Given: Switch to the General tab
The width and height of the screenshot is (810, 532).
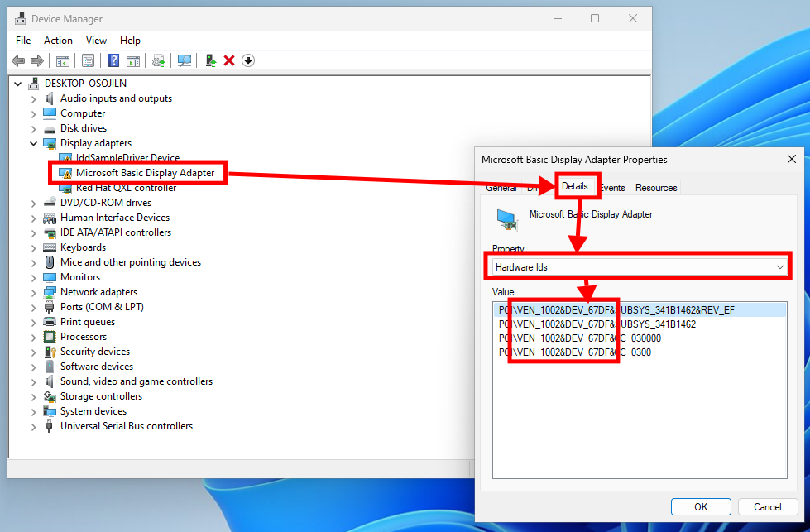Looking at the screenshot, I should point(501,188).
